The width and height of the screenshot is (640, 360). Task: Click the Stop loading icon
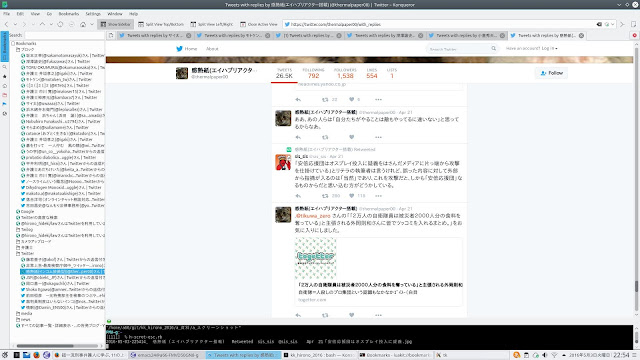(71, 24)
